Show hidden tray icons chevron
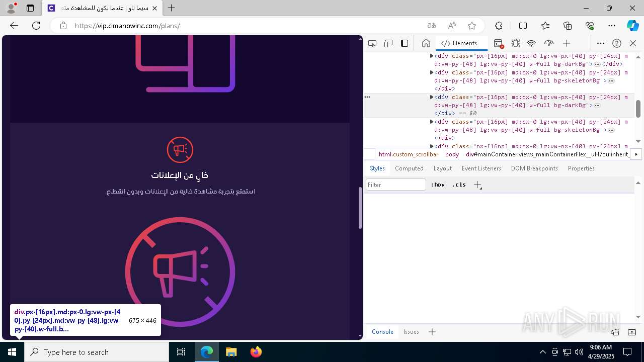 click(x=542, y=352)
